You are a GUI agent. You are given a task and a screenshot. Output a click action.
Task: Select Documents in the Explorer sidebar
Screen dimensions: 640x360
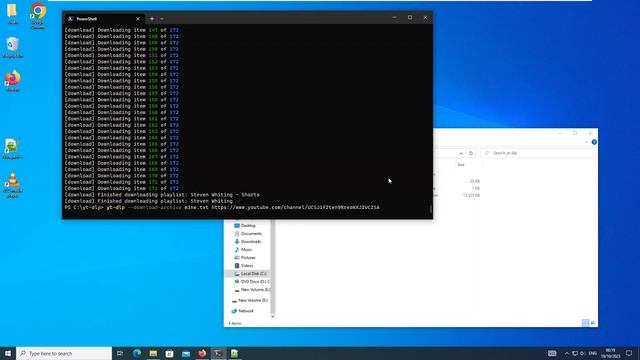click(x=251, y=234)
